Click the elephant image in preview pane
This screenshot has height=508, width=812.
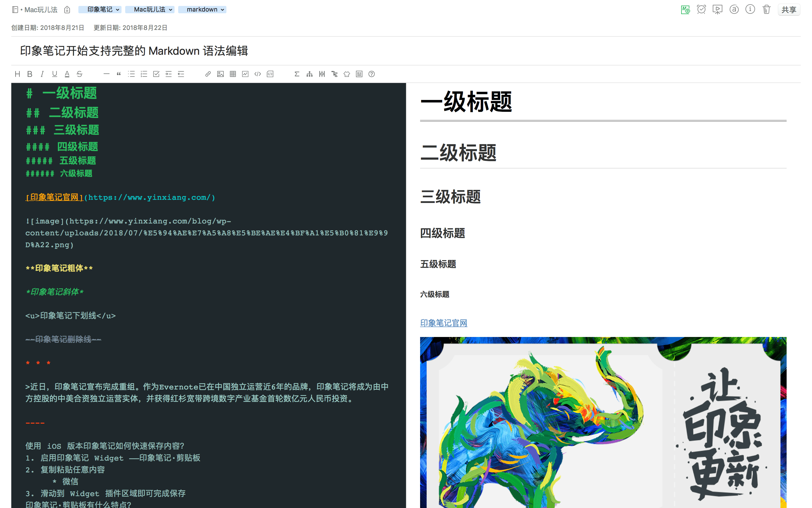point(603,422)
